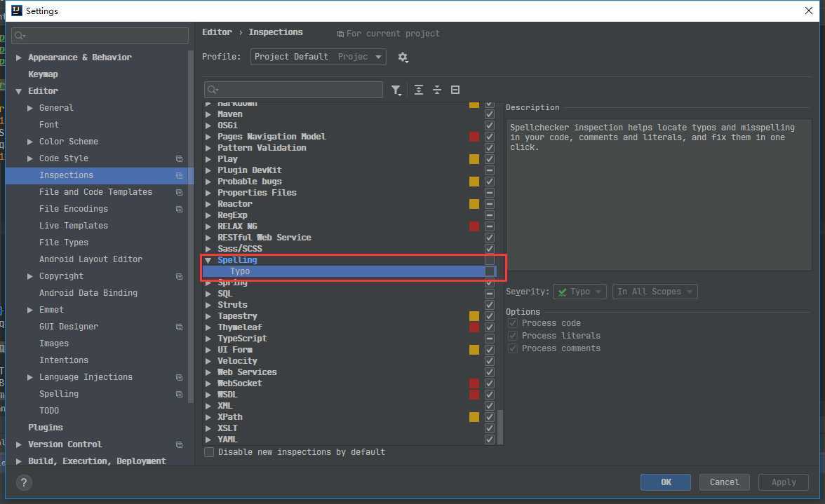Expand the TypeScript inspection group
The image size is (825, 504).
208,339
